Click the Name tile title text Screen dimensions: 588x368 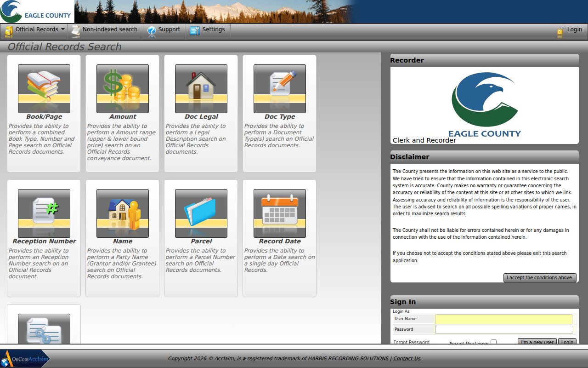tap(123, 241)
